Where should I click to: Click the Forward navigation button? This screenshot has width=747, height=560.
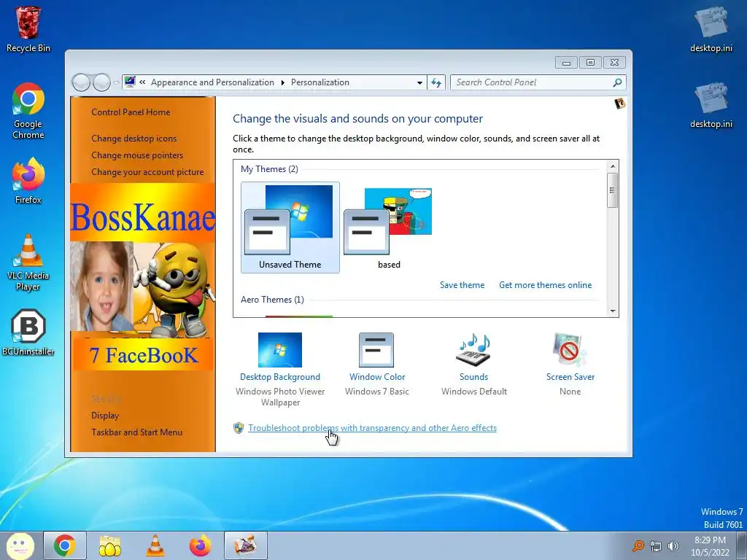click(101, 82)
